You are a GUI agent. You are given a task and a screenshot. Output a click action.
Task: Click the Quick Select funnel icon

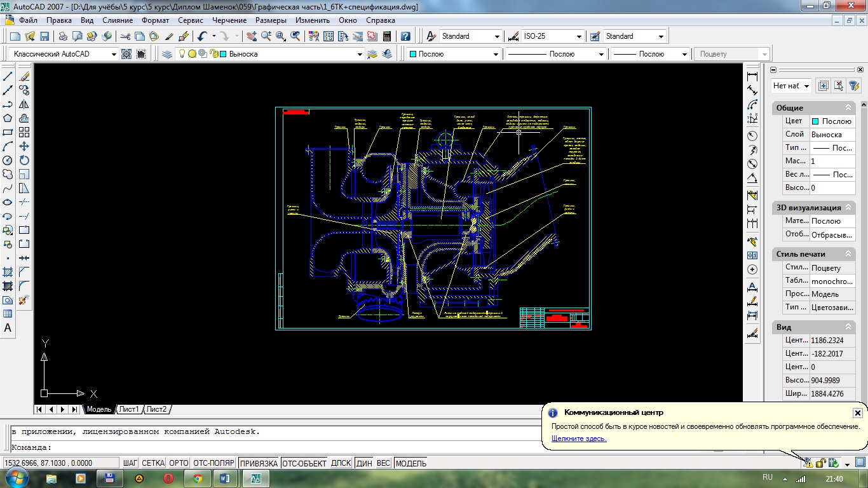tap(853, 85)
